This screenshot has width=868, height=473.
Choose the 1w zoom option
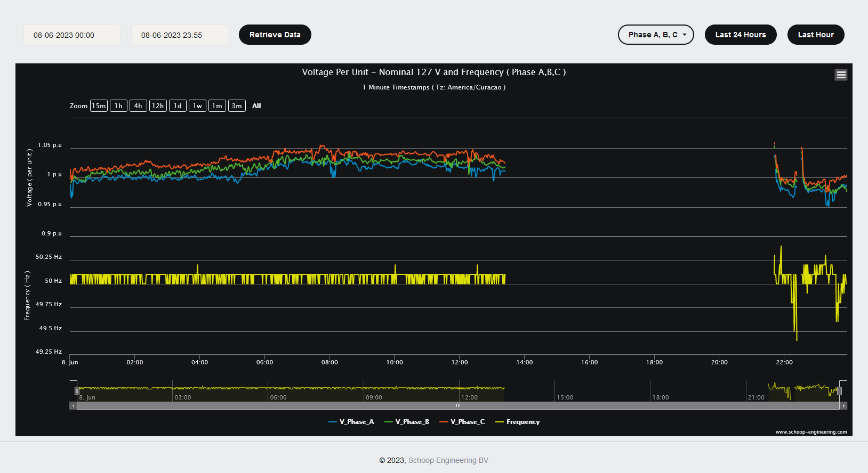[197, 106]
